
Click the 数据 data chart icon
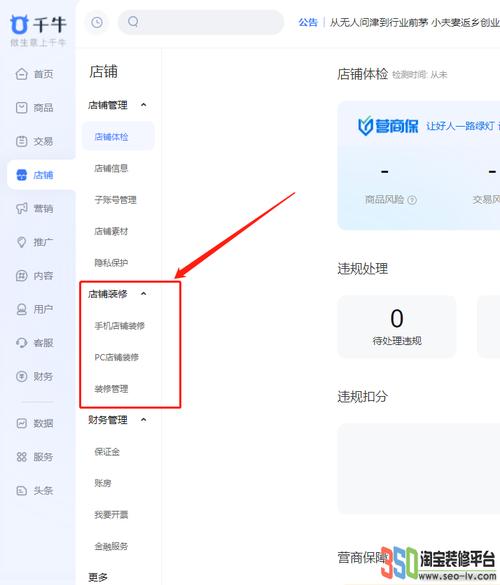point(22,423)
